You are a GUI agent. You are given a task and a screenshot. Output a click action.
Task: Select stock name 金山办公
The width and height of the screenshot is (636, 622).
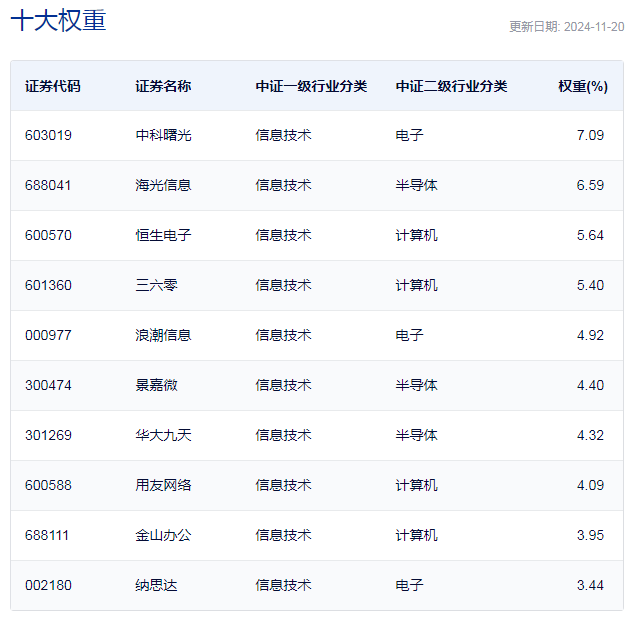[x=163, y=535]
